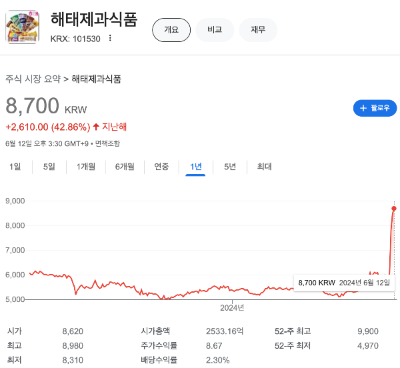Click the 52-주 최고 value 9,900

tap(368, 331)
